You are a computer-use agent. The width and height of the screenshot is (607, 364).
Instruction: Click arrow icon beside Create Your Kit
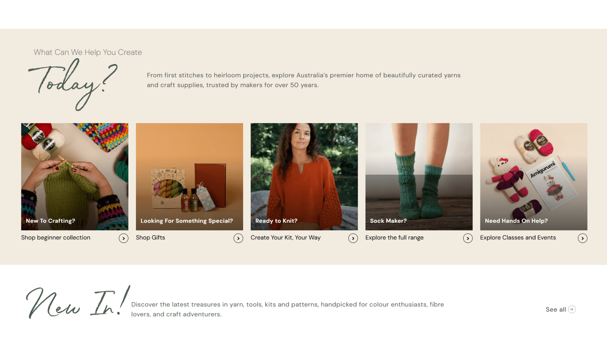point(353,238)
